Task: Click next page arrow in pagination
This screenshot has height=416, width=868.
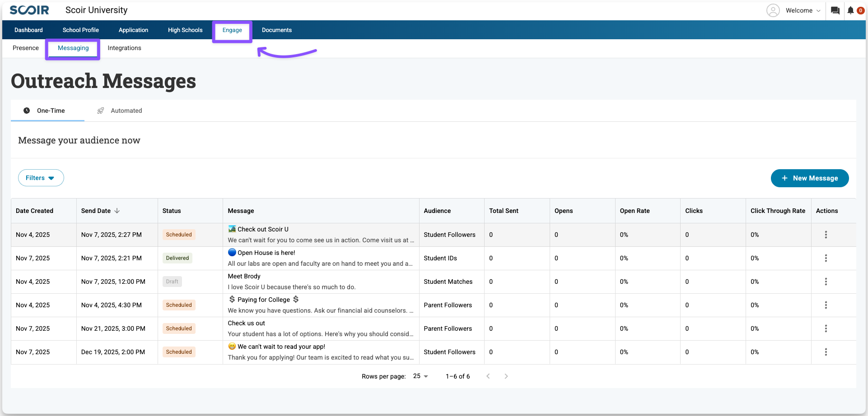Action: pyautogui.click(x=506, y=376)
